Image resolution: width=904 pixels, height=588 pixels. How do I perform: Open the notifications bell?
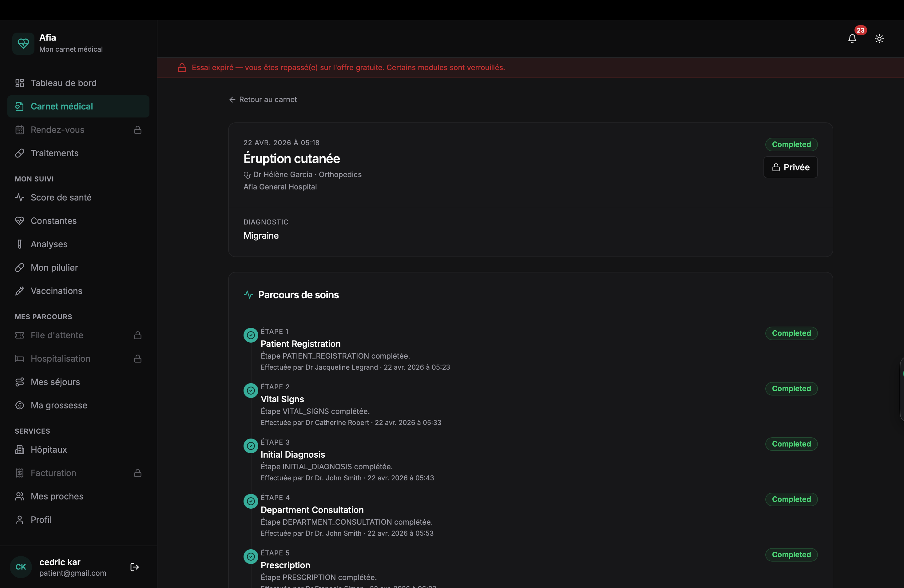[x=852, y=39]
